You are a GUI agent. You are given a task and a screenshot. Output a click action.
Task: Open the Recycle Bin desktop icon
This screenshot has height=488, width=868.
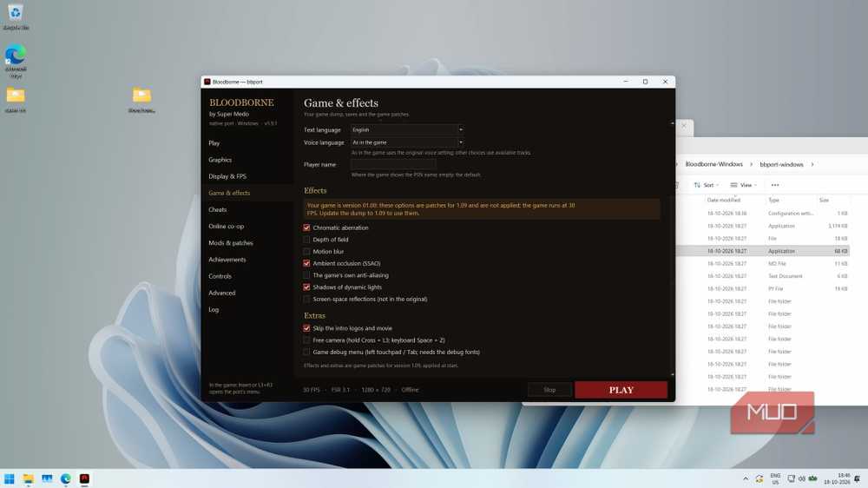(x=16, y=16)
